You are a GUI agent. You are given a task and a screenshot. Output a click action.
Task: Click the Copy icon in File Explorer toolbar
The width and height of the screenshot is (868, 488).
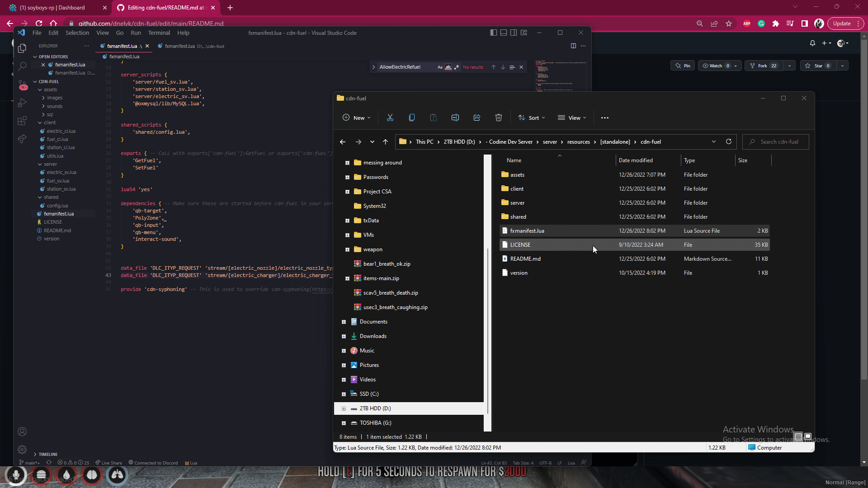click(x=411, y=117)
